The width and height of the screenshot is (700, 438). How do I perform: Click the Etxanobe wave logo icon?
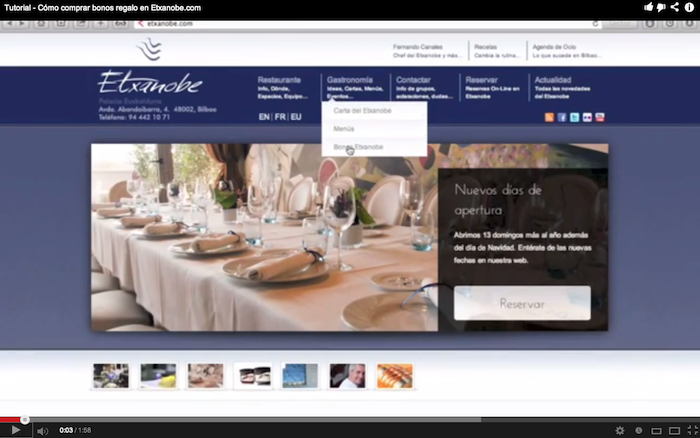pos(150,49)
